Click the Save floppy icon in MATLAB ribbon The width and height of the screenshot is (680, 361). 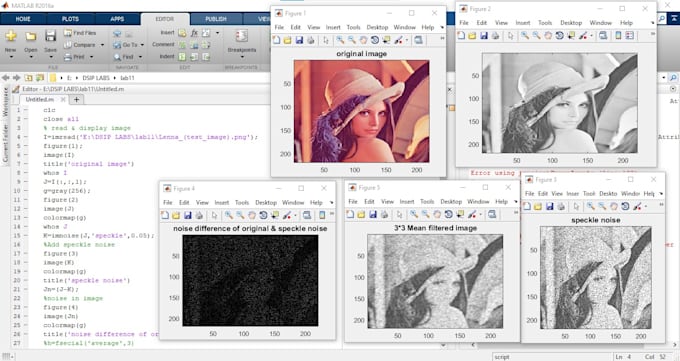[50, 36]
